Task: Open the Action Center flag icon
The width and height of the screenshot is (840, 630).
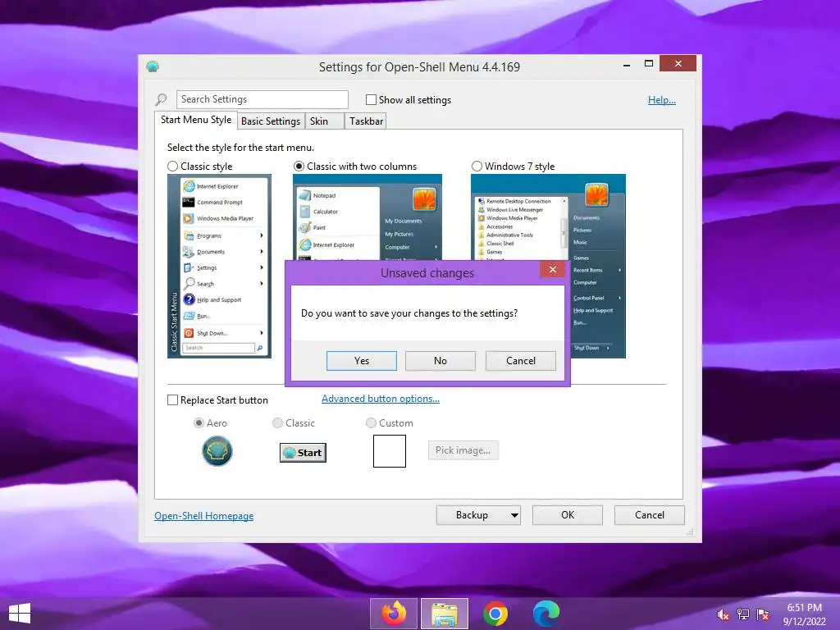Action: coord(763,614)
